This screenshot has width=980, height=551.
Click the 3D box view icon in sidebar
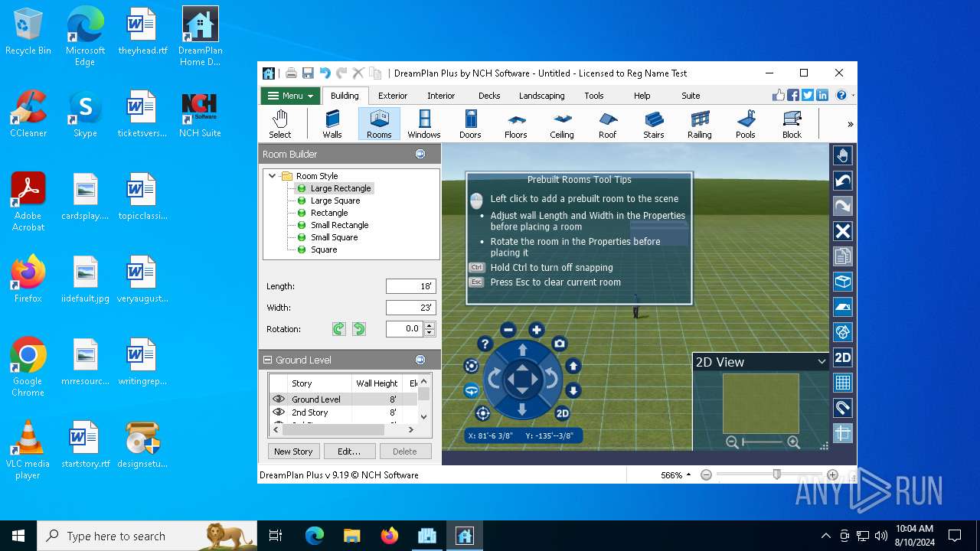tap(842, 282)
